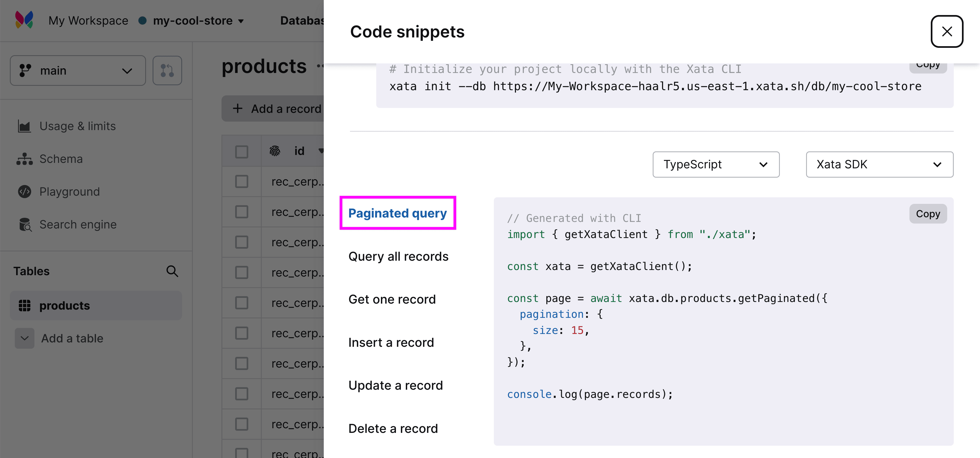
Task: Click My Workspace breadcrumb
Action: pos(88,20)
